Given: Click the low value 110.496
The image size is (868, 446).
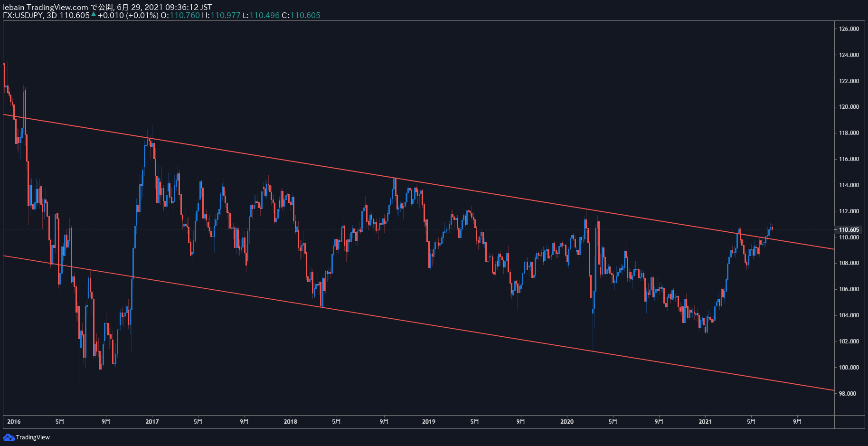Looking at the screenshot, I should coord(264,15).
